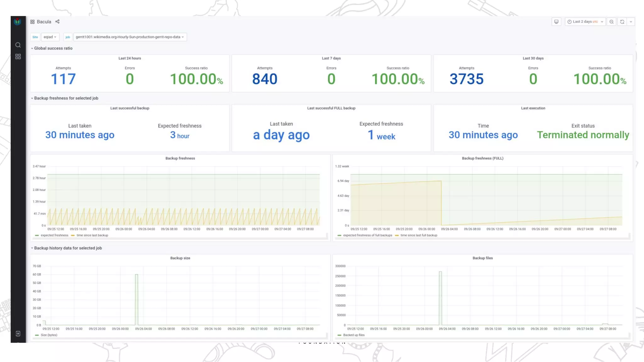The height and width of the screenshot is (362, 644).
Task: Open the Last 2 days time picker
Action: coord(585,22)
